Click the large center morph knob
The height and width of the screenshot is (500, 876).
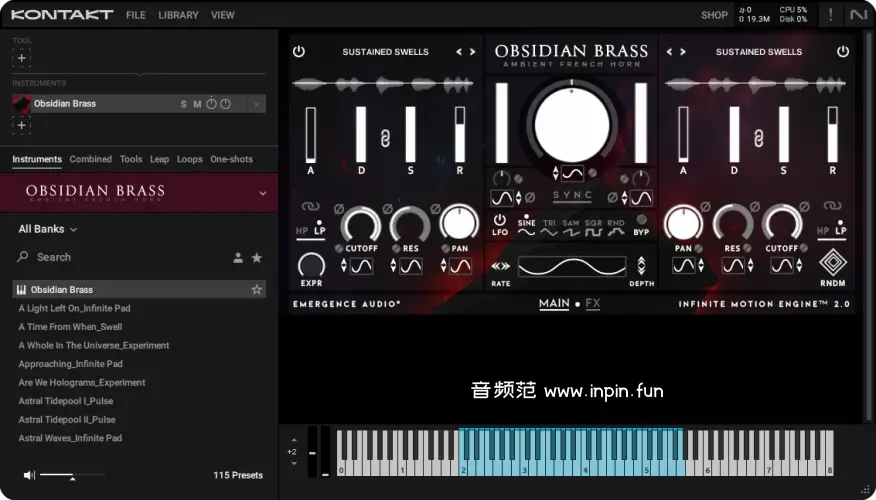coord(572,124)
